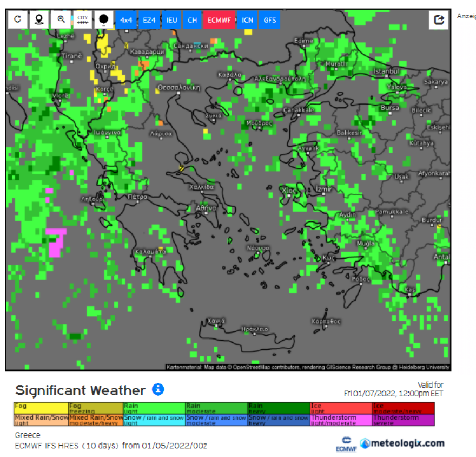Select the IEU model tab
This screenshot has width=476, height=457.
171,20
